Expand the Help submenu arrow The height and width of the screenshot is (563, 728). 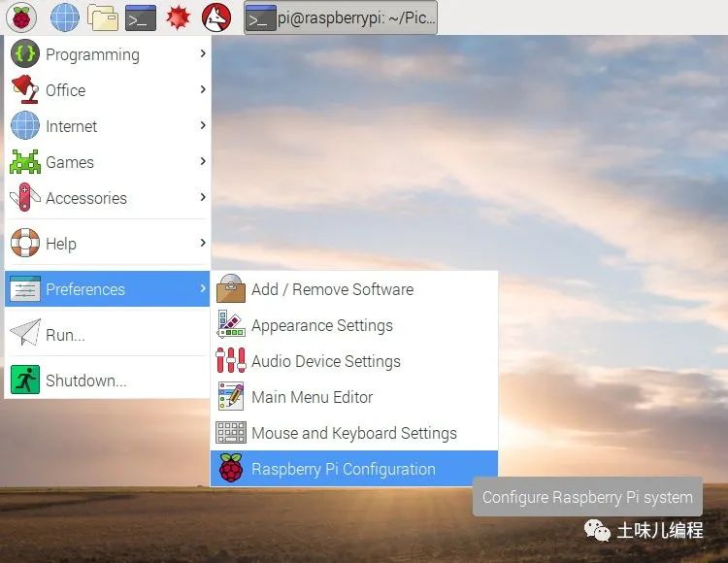(x=203, y=243)
